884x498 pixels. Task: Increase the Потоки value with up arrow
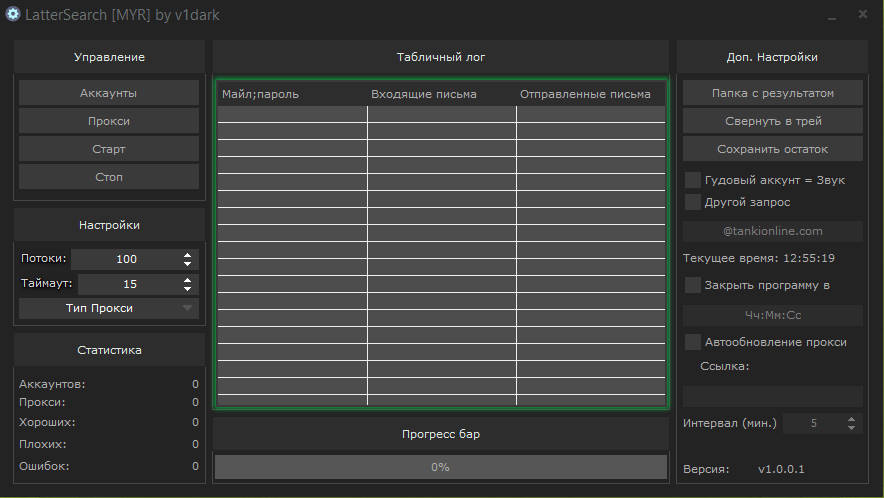(x=187, y=255)
